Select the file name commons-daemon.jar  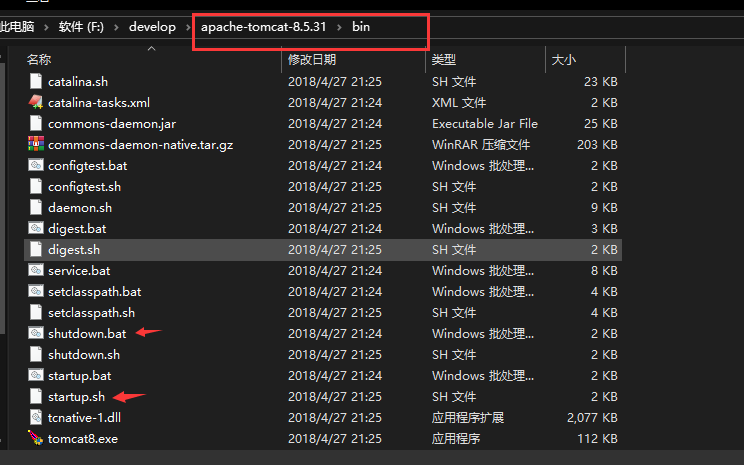[112, 123]
